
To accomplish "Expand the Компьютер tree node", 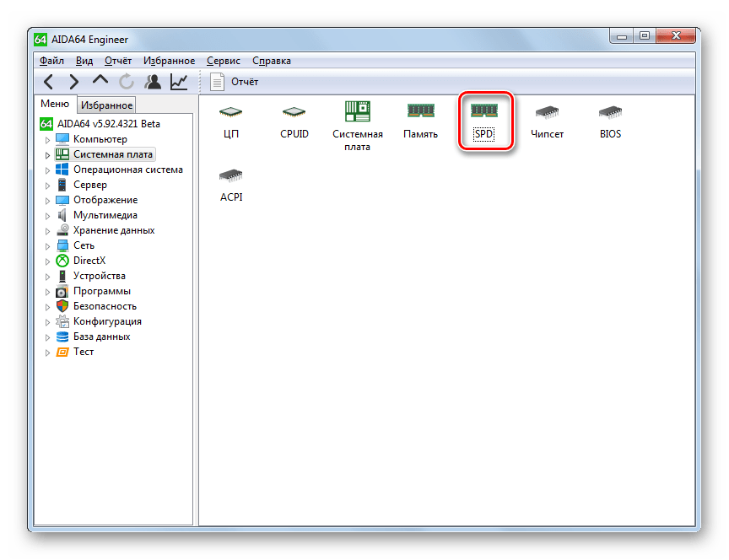I will pos(47,139).
